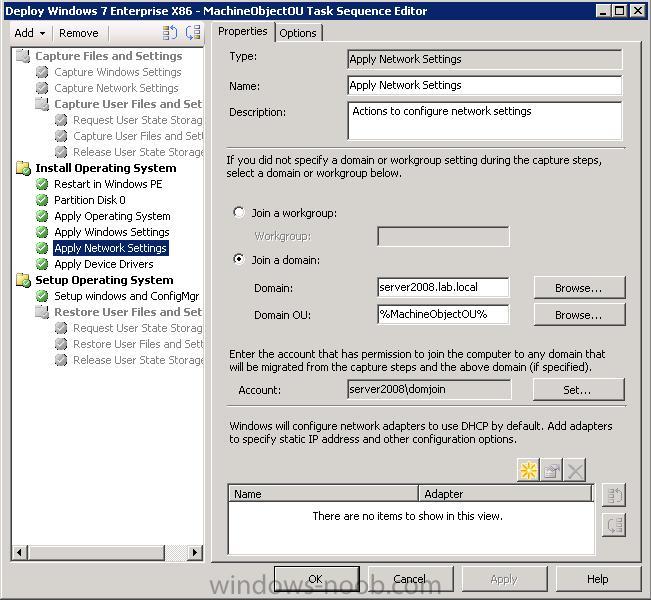Click disabled icon beside Capture Network Settings
The width and height of the screenshot is (651, 600).
42,88
